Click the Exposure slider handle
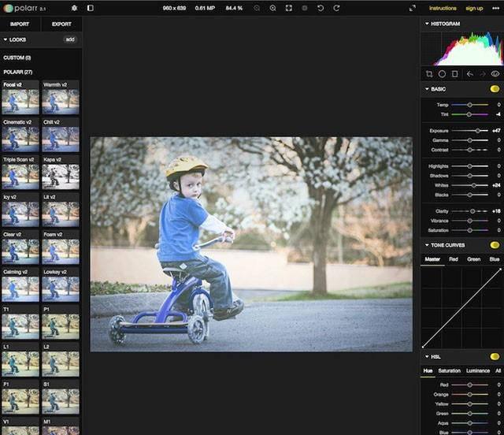The image size is (504, 435). [478, 131]
